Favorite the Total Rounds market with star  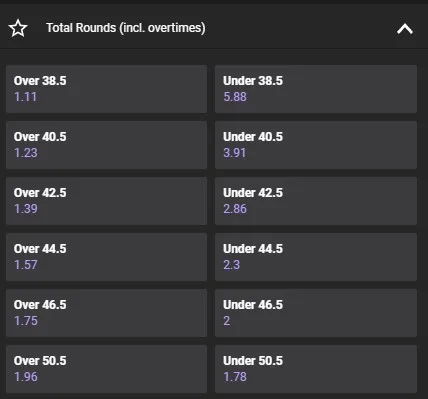pyautogui.click(x=18, y=28)
